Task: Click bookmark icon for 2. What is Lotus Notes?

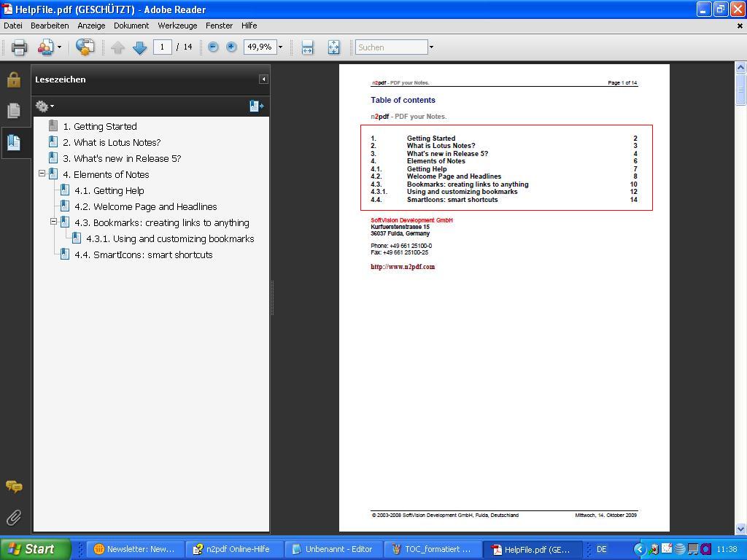Action: click(53, 142)
